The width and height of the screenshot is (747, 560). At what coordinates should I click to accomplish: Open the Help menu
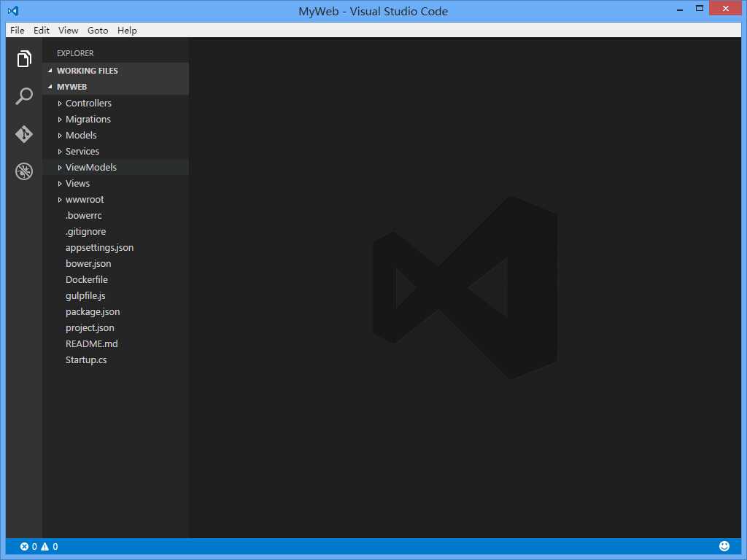pyautogui.click(x=127, y=30)
